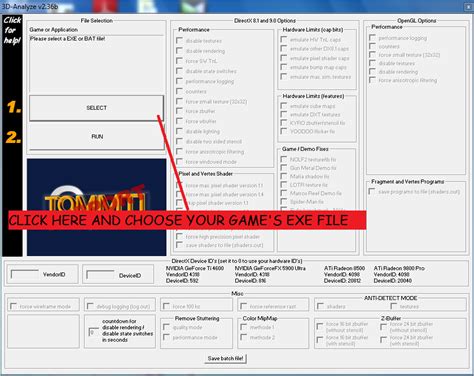Click the countdown seconds input box
This screenshot has width=474, height=376.
pos(93,332)
